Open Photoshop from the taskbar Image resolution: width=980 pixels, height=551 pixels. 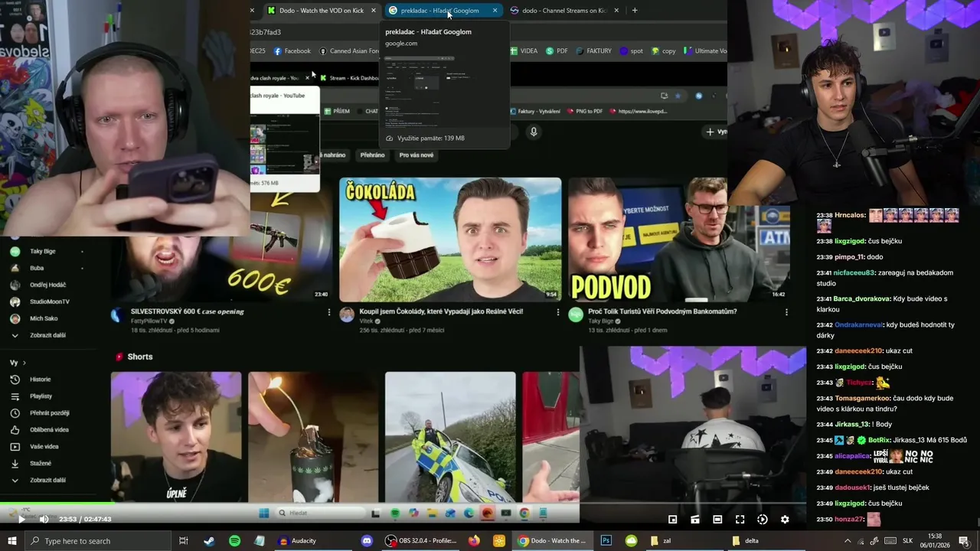pyautogui.click(x=606, y=541)
